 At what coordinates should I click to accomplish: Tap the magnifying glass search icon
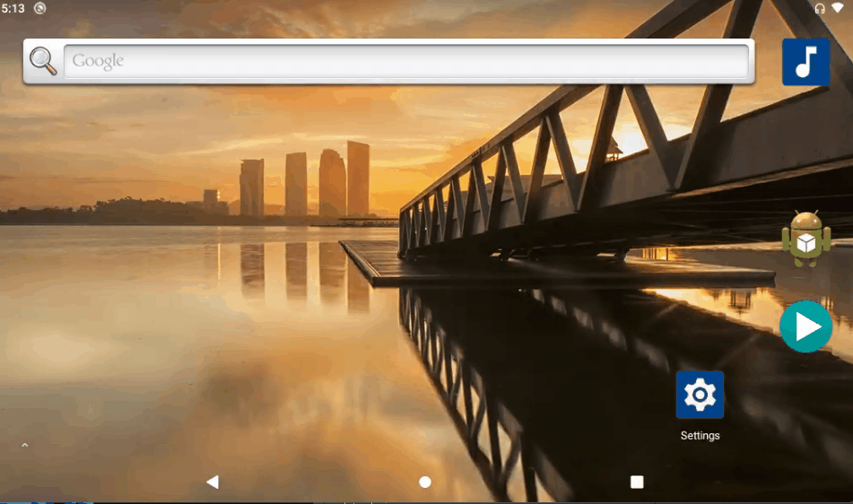coord(43,61)
